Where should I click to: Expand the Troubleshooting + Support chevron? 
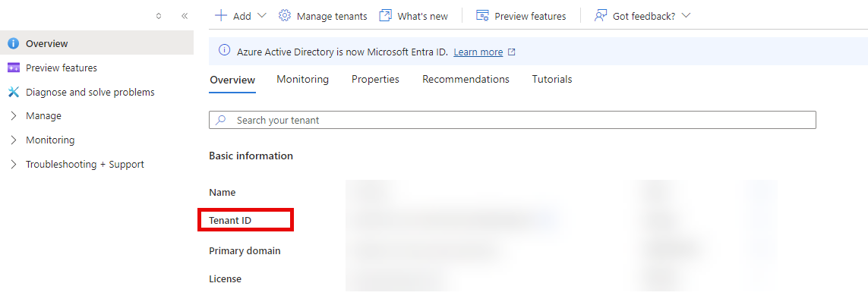[14, 164]
